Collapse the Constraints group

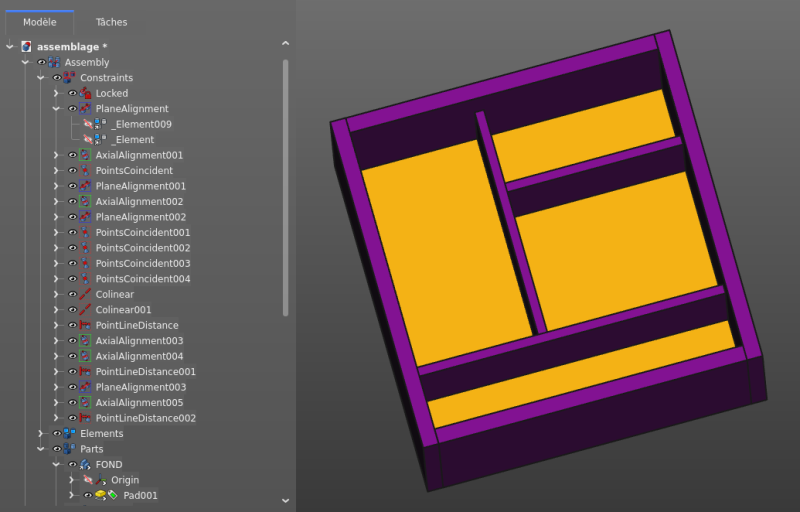40,78
